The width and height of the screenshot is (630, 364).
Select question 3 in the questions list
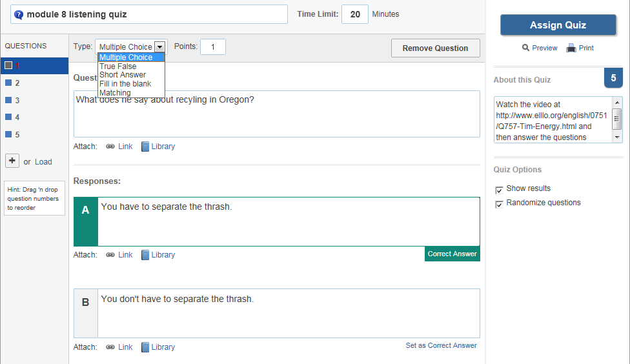17,100
